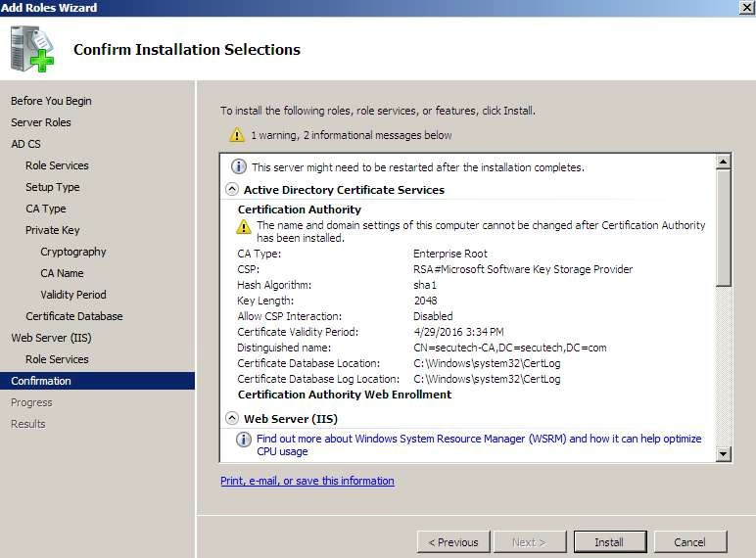The image size is (756, 558).
Task: Click the 'Disabled' CSP interaction value
Action: [433, 316]
